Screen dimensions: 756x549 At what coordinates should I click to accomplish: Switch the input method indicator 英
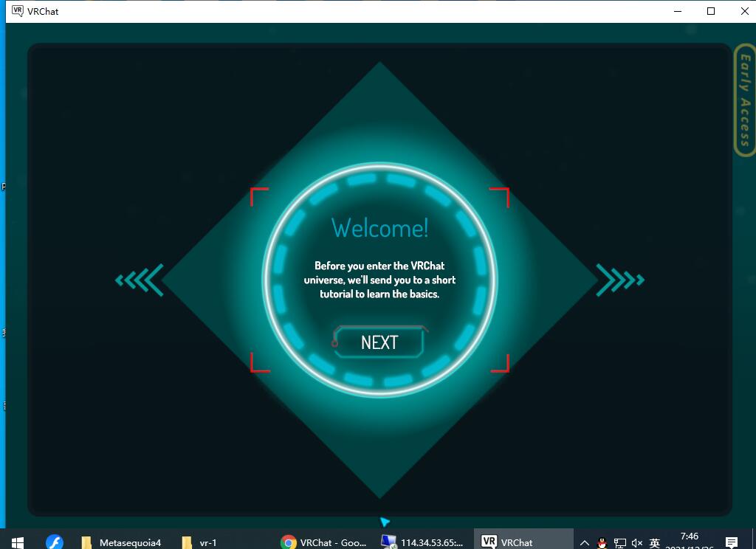pos(654,543)
